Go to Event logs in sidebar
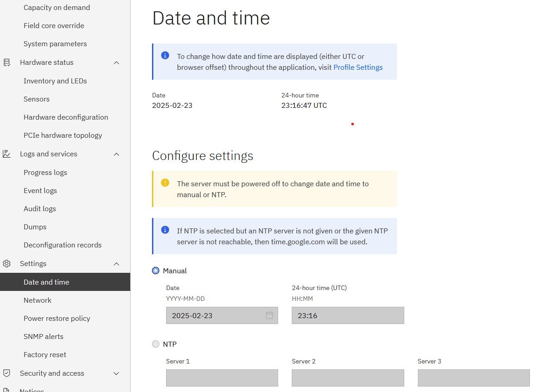 [40, 190]
